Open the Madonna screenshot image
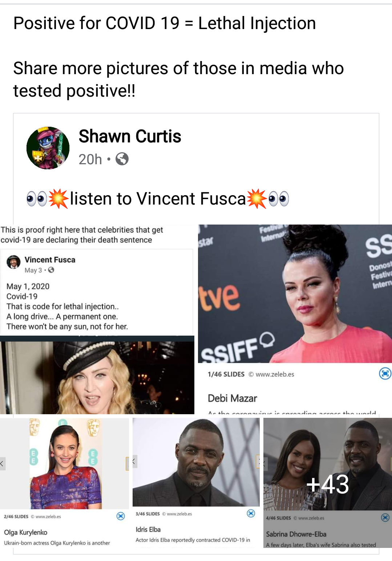The width and height of the screenshot is (392, 561). coord(97,375)
